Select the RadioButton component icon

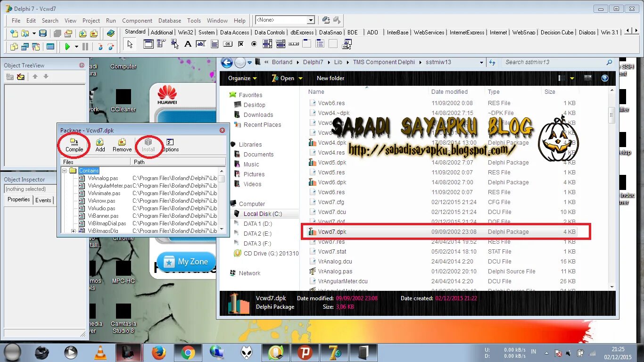254,44
